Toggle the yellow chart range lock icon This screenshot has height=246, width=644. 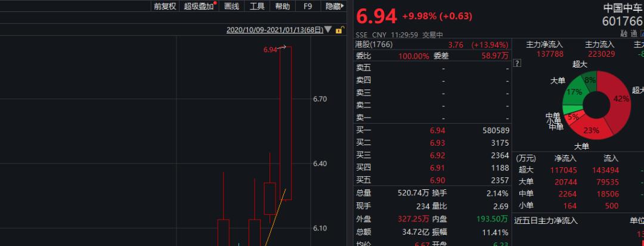pyautogui.click(x=339, y=30)
